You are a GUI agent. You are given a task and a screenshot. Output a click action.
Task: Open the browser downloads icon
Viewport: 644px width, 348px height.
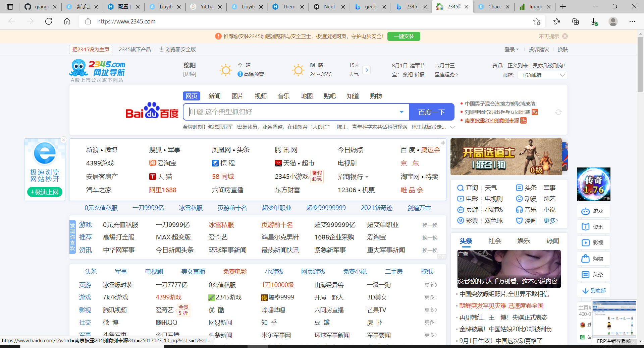[x=594, y=21]
